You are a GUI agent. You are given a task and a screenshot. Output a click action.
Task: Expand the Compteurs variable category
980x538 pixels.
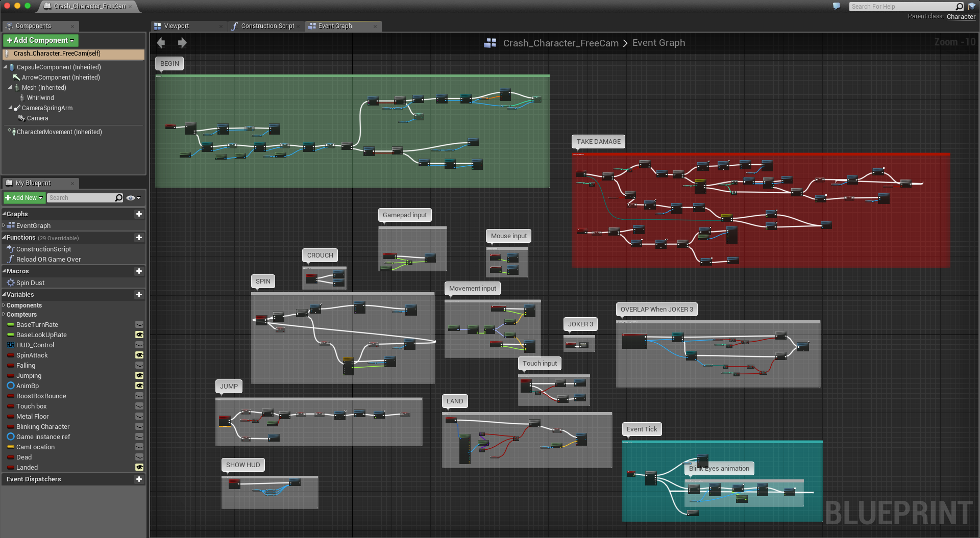point(4,314)
